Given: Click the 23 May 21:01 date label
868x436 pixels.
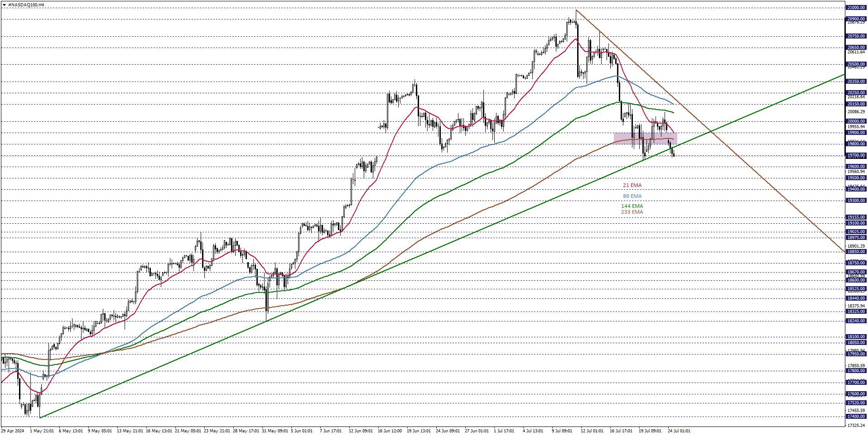Looking at the screenshot, I should point(217,431).
